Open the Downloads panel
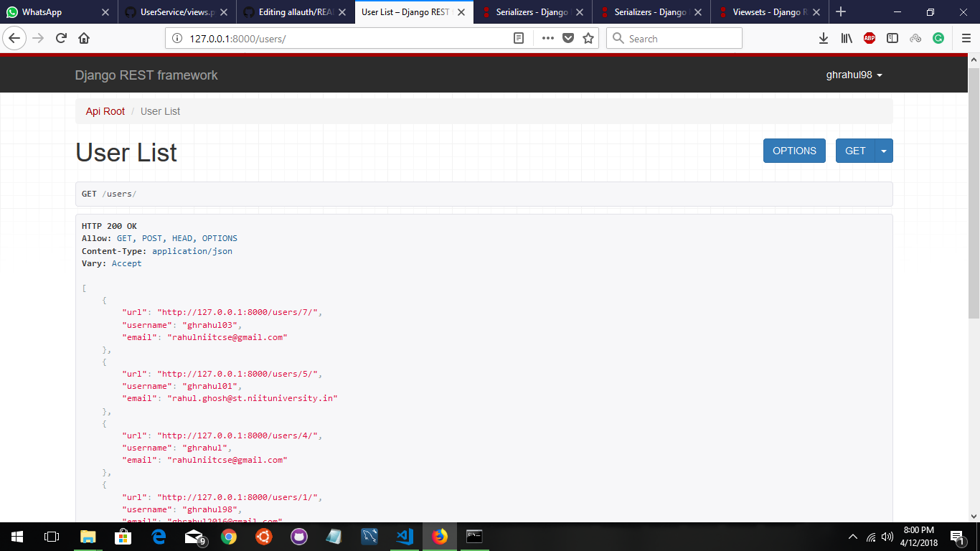Image resolution: width=980 pixels, height=551 pixels. 823,38
